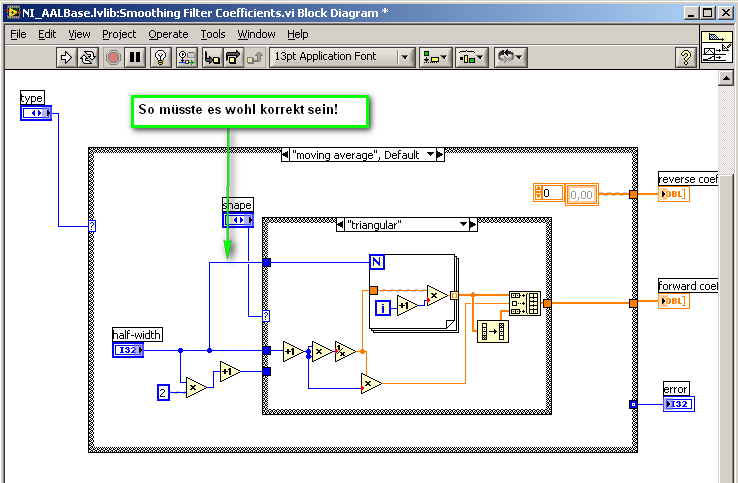Click the half-width label text
Screen dimensions: 738x483
(x=137, y=335)
